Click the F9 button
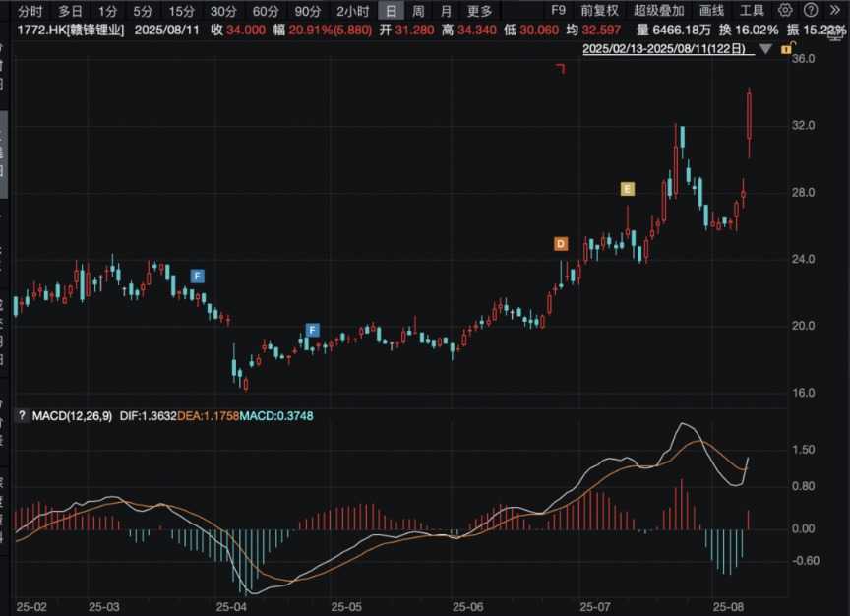The height and width of the screenshot is (616, 850). click(x=558, y=11)
